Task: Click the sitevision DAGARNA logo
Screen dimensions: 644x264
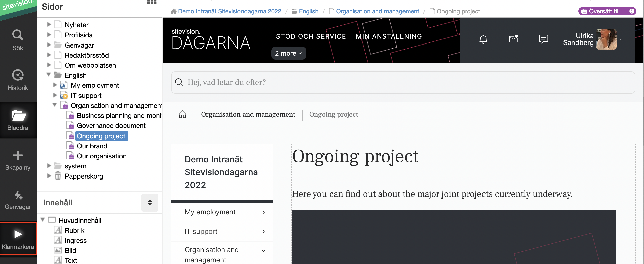Action: point(211,39)
